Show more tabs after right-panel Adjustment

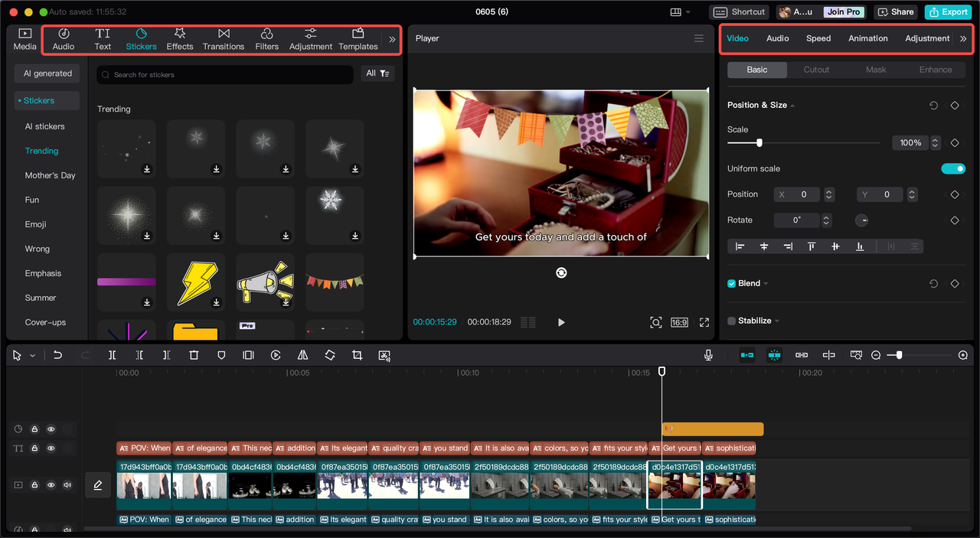point(963,38)
